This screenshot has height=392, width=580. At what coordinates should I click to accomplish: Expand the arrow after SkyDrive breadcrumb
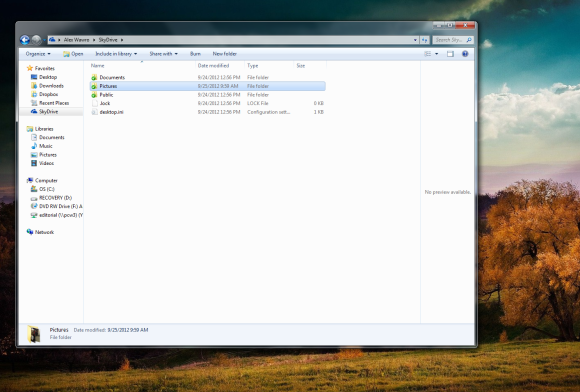coord(122,40)
